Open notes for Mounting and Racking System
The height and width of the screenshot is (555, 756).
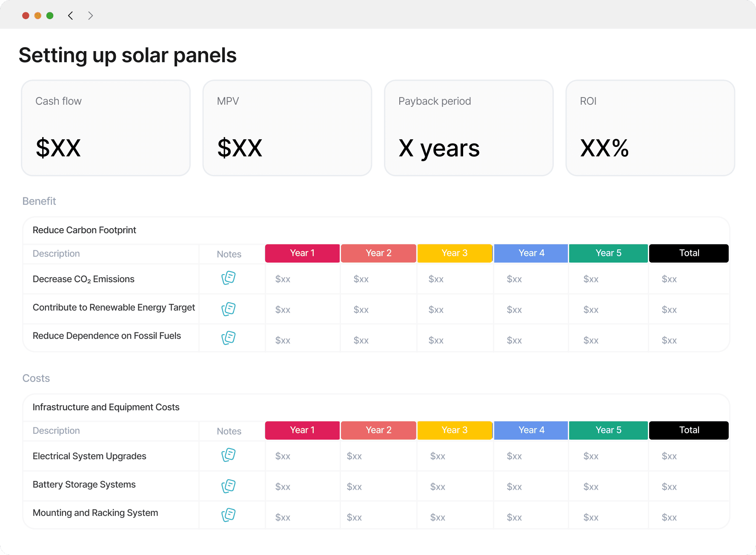(229, 515)
